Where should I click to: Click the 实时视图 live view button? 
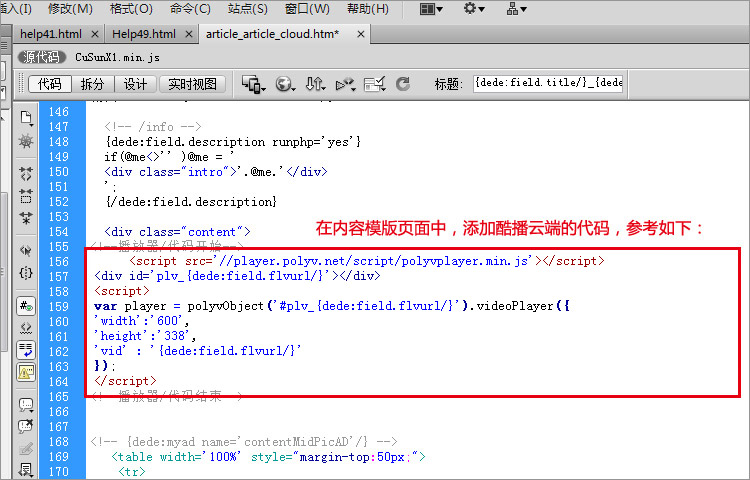pos(191,84)
